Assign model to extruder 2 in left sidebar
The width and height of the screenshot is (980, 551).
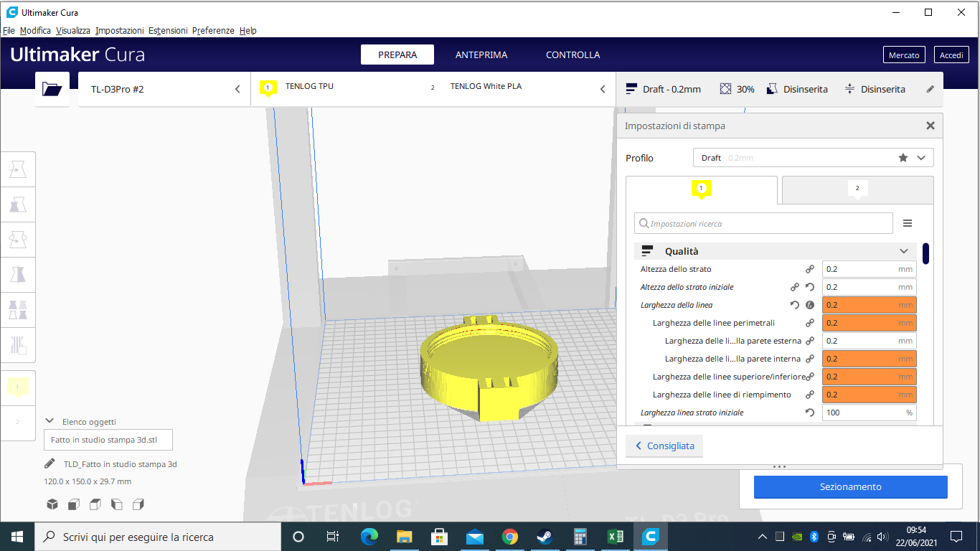point(18,422)
